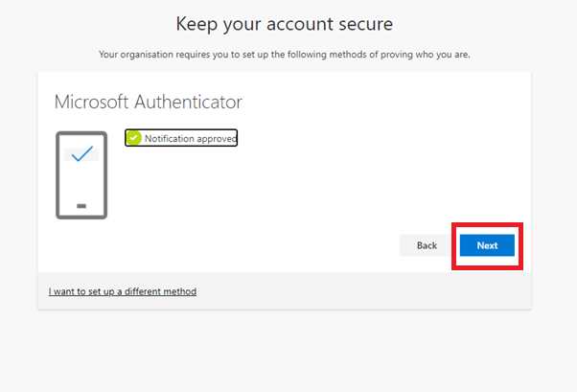Click the word 'secure' in the page title
577x392 pixels.
pyautogui.click(x=365, y=24)
